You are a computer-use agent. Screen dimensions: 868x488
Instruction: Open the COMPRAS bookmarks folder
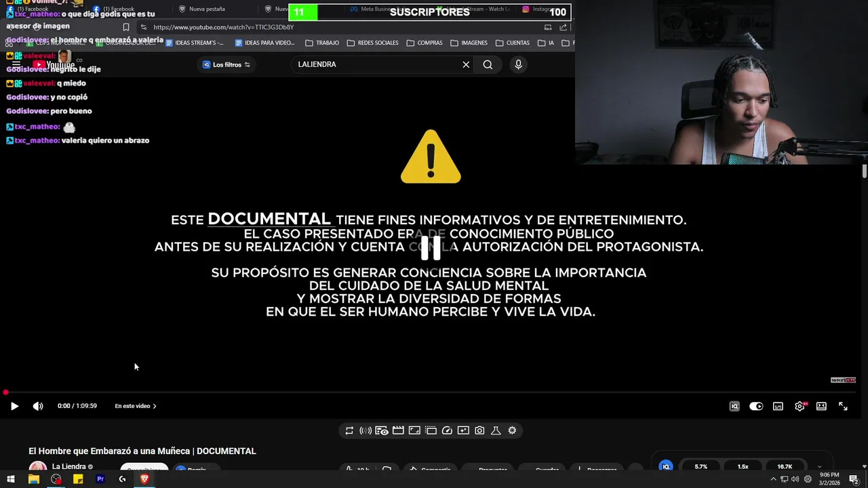[425, 43]
